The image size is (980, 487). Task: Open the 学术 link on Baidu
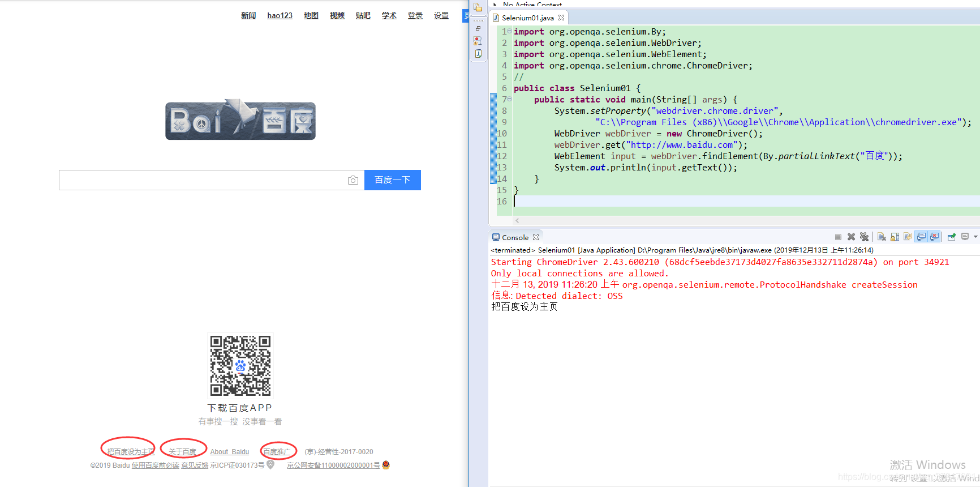[389, 15]
